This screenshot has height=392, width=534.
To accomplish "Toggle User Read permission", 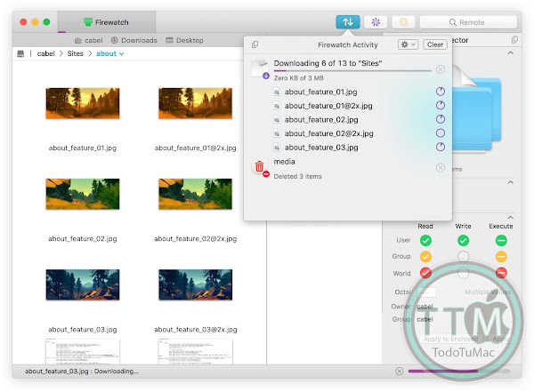I will [x=425, y=241].
